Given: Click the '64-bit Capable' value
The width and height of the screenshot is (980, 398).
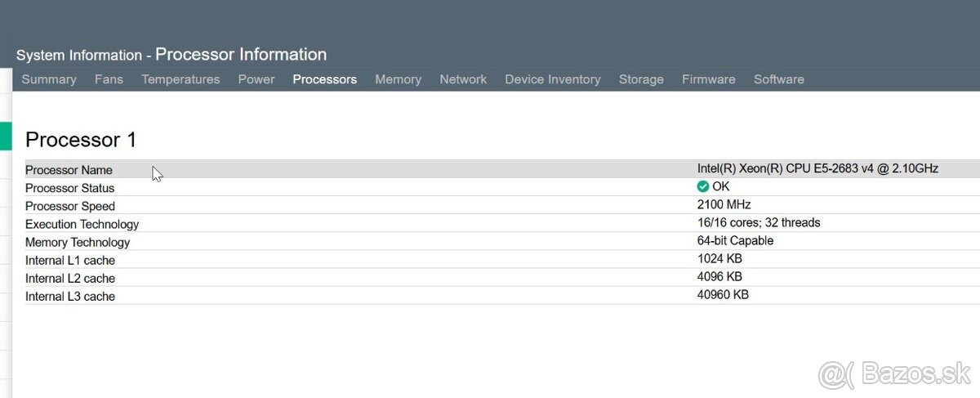Looking at the screenshot, I should pos(735,240).
